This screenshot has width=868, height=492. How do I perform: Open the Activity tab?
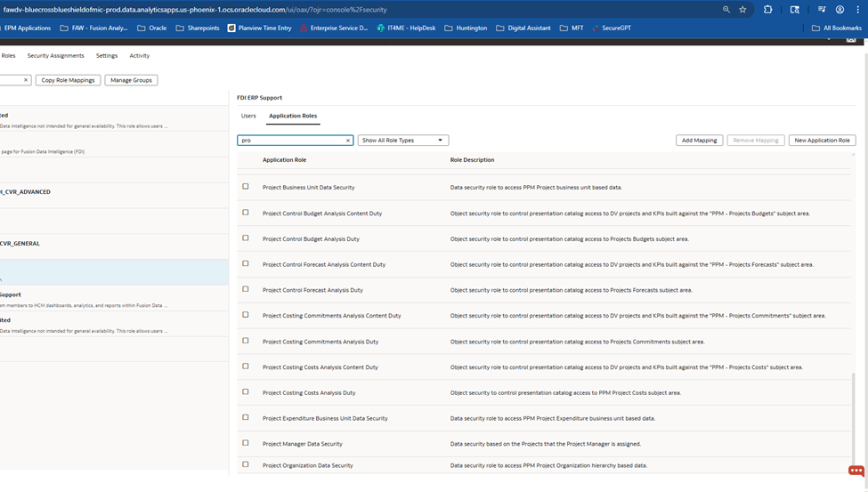140,55
